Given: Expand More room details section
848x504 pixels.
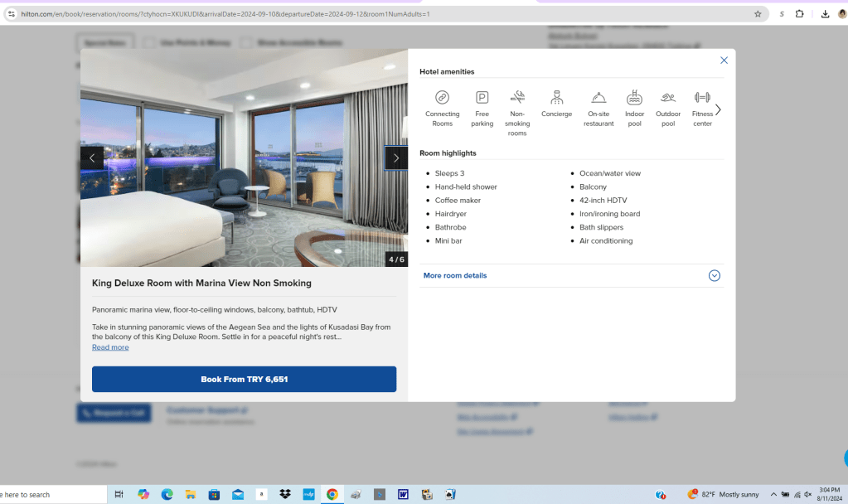Looking at the screenshot, I should click(714, 276).
